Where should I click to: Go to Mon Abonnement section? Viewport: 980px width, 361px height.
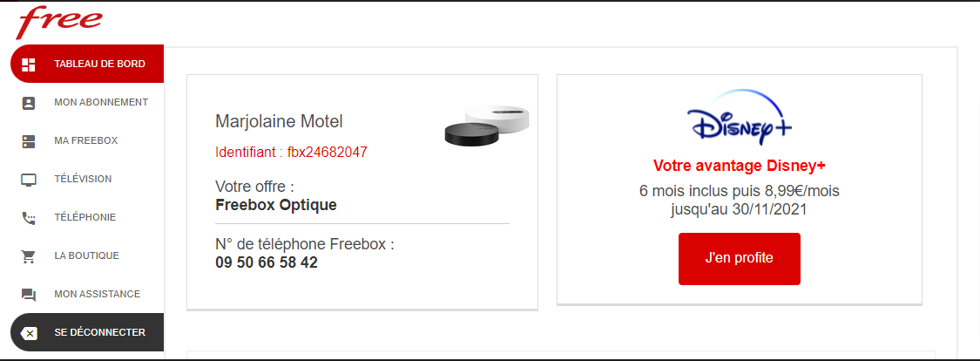point(100,102)
